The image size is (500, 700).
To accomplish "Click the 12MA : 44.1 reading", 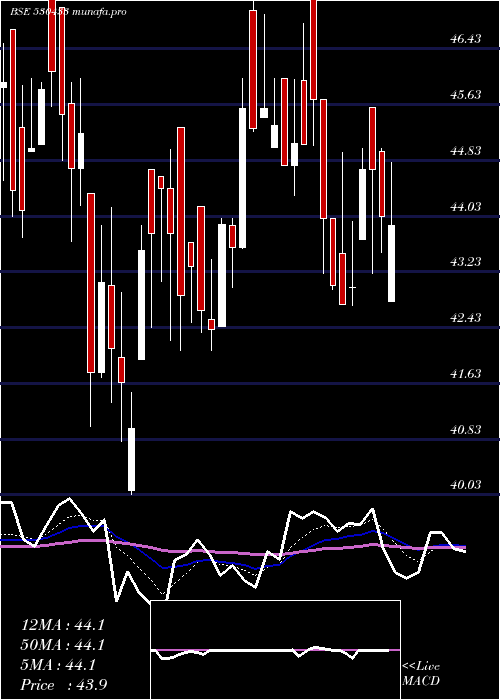I will coord(63,625).
